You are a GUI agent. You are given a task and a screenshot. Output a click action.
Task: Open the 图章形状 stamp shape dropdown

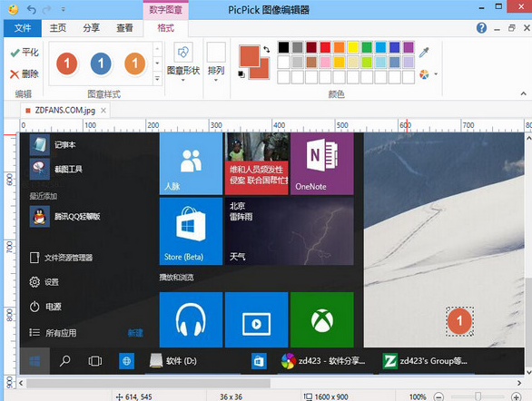point(183,63)
